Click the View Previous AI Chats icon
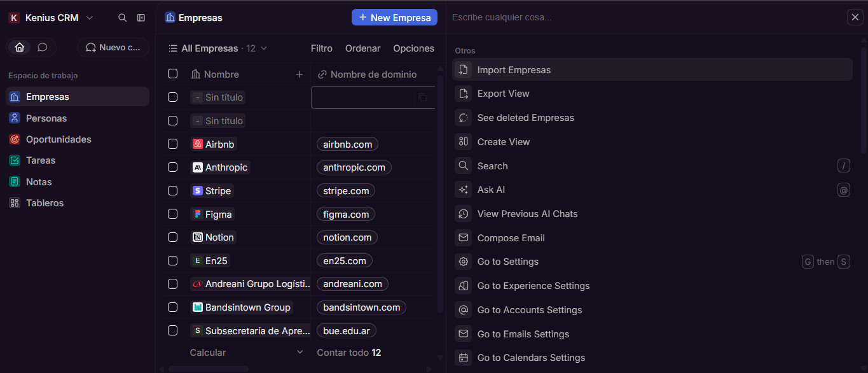Viewport: 868px width, 373px height. click(x=463, y=214)
